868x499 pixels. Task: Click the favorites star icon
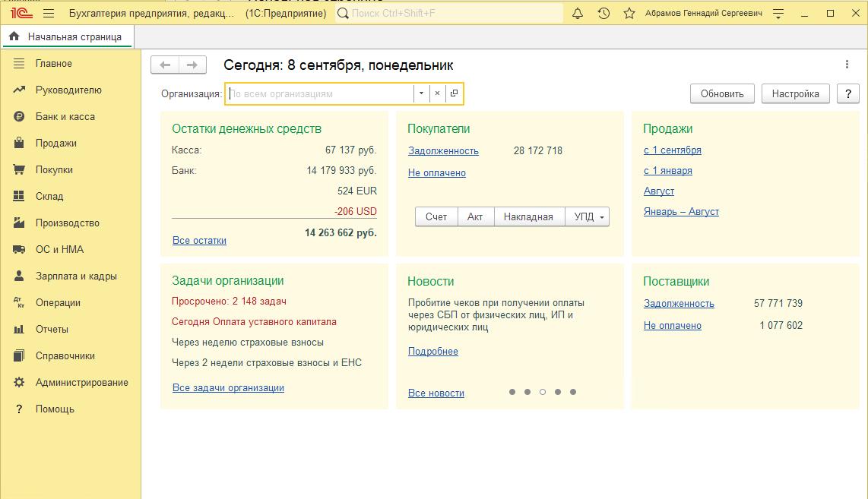coord(629,14)
